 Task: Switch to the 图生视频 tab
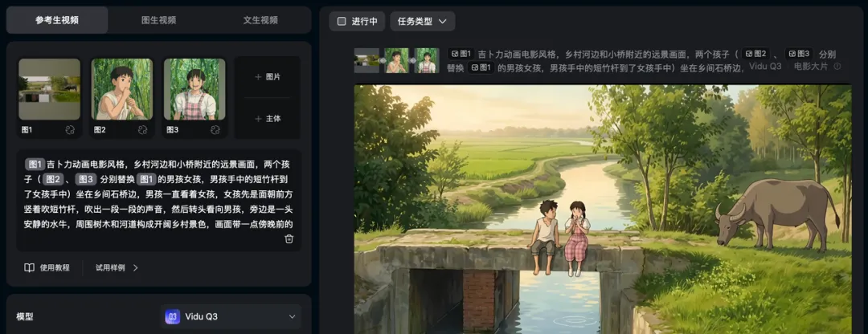point(159,20)
